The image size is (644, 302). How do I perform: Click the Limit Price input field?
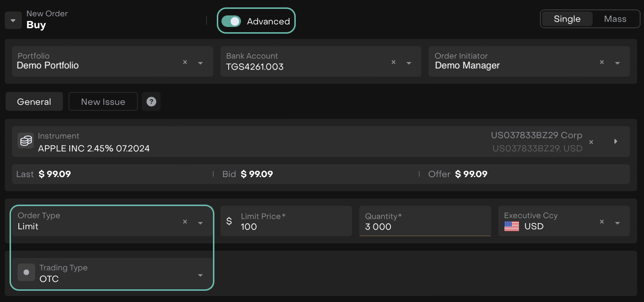[x=291, y=226]
